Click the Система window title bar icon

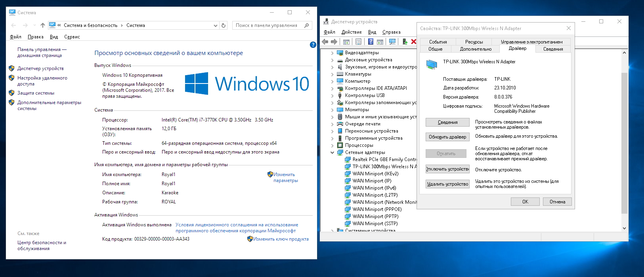(x=12, y=13)
